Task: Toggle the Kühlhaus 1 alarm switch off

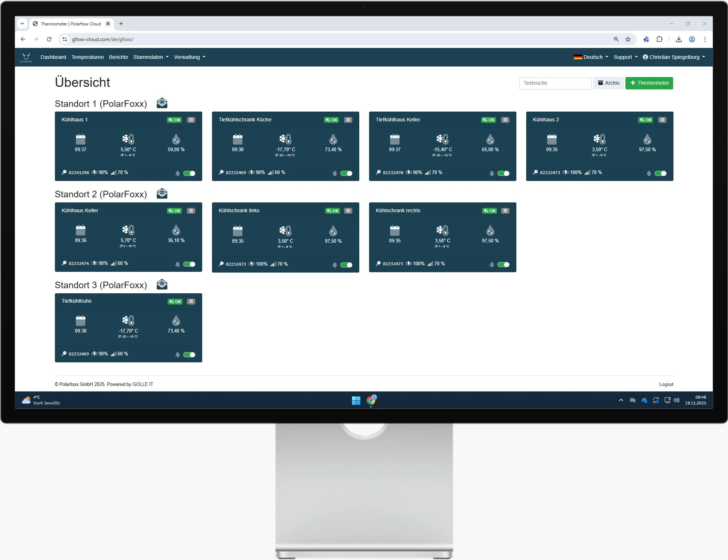Action: coord(189,173)
